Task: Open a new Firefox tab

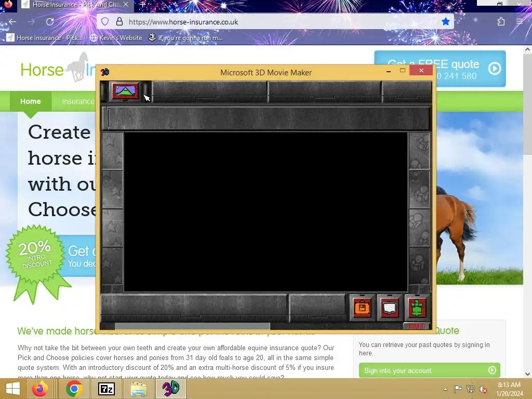Action: [x=142, y=4]
